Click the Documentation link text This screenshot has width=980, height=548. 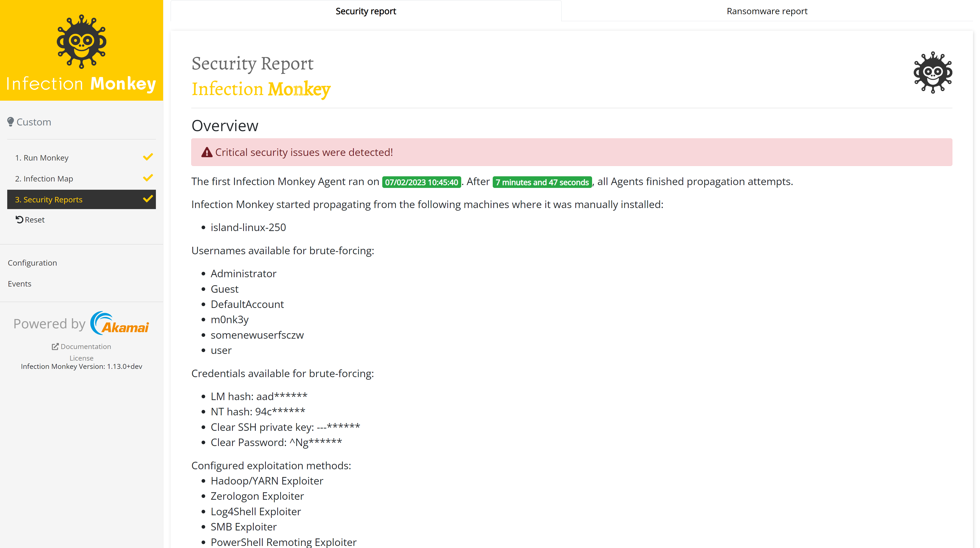click(86, 346)
